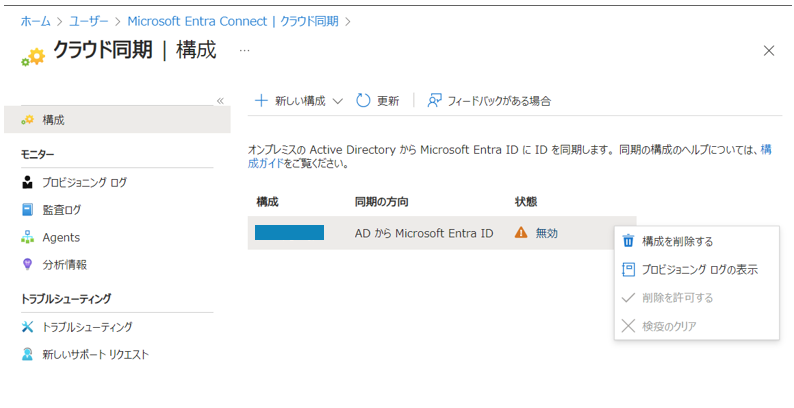794x408 pixels.
Task: Click AD から Microsoft Entra ID cell
Action: 424,233
